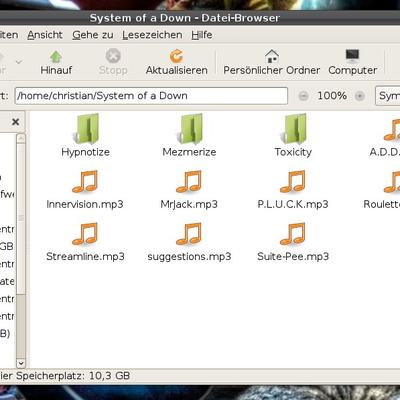Select the Streamline.mp3 music file icon
Viewport: 400px width, 400px height.
(x=85, y=234)
